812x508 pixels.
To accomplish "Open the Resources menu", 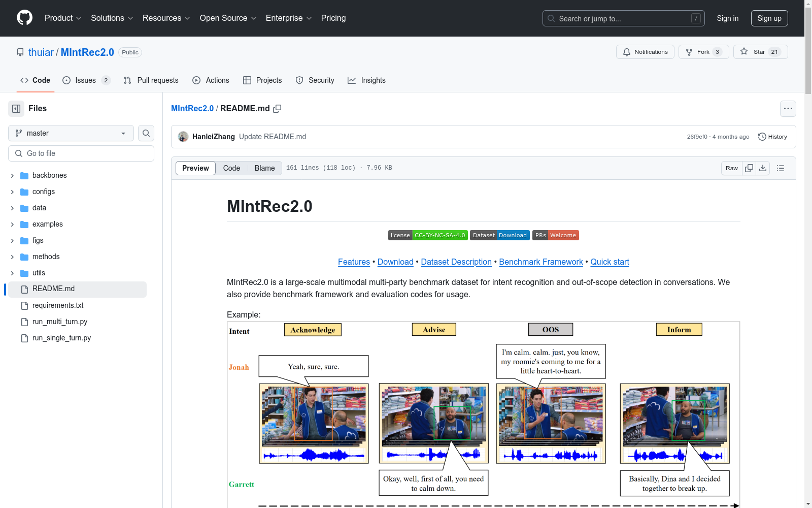I will pyautogui.click(x=166, y=18).
